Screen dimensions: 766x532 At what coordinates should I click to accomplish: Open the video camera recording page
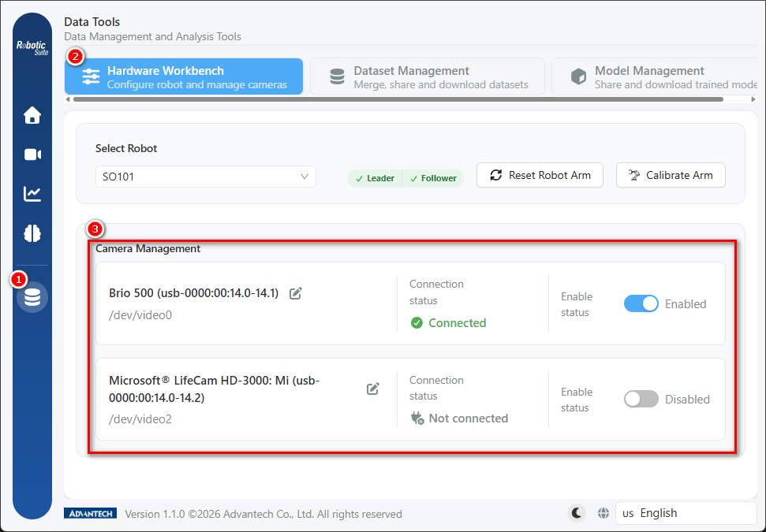click(32, 154)
